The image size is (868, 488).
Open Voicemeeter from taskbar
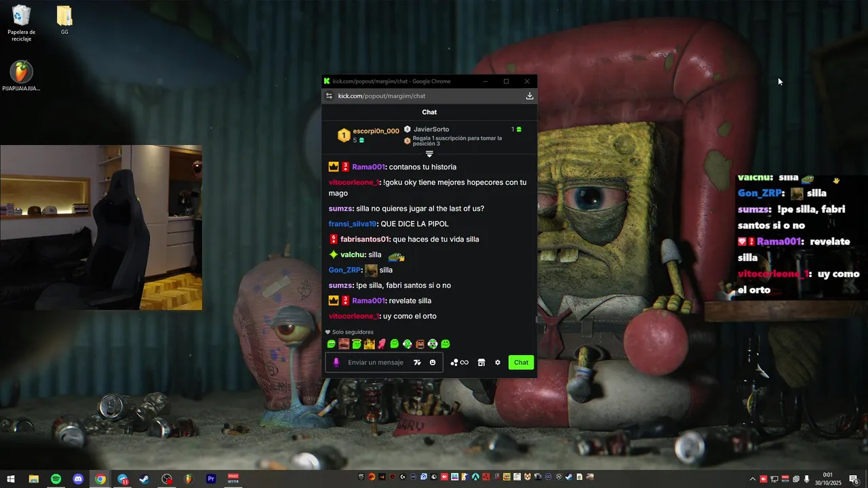pos(233,479)
